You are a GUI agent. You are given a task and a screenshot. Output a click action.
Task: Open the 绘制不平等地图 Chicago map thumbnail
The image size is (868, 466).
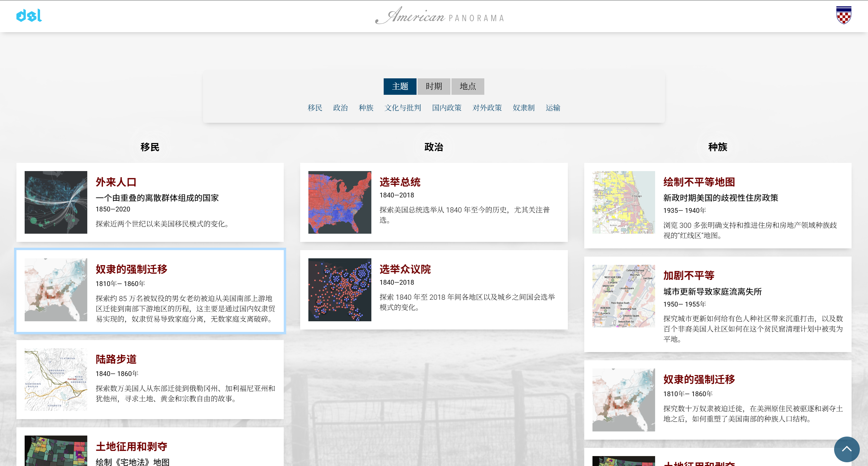point(624,202)
